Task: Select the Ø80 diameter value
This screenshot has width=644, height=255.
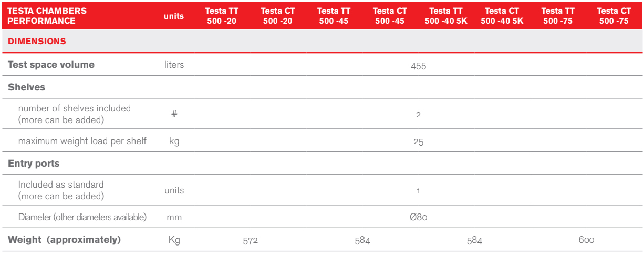Action: (419, 217)
